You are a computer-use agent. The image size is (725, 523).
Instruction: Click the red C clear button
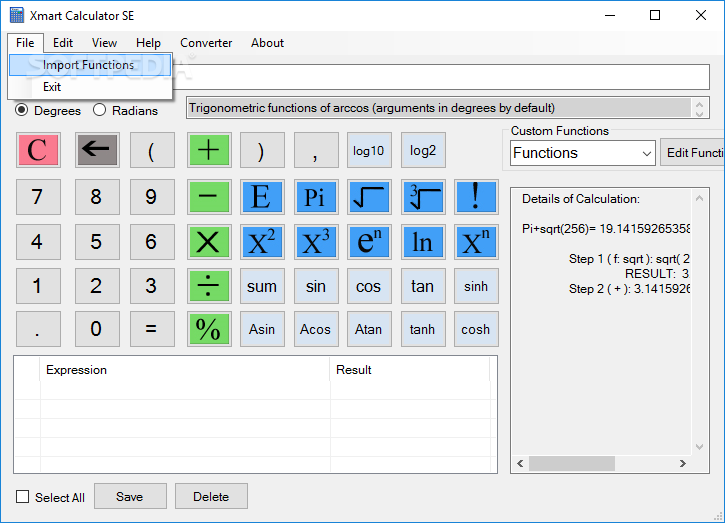[38, 150]
